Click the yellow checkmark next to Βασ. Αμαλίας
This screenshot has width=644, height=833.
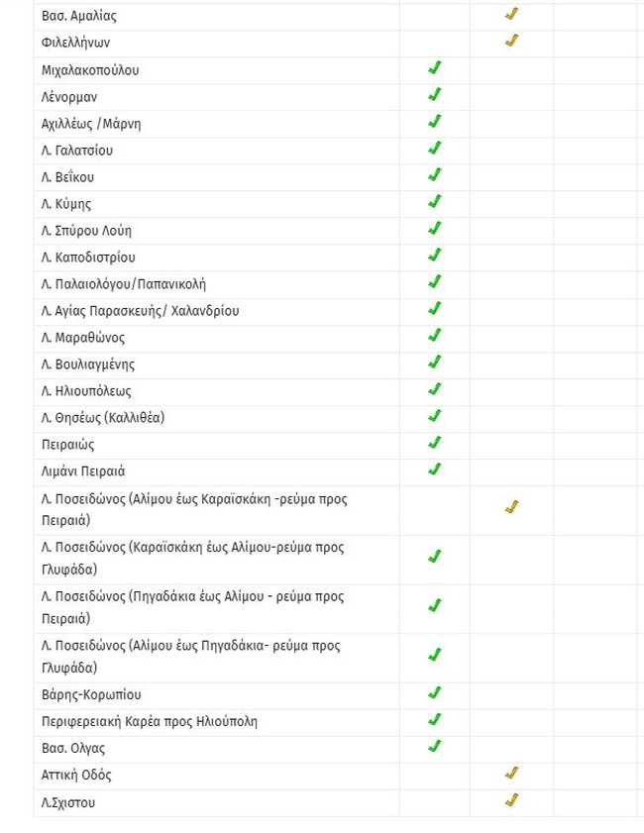(x=511, y=15)
